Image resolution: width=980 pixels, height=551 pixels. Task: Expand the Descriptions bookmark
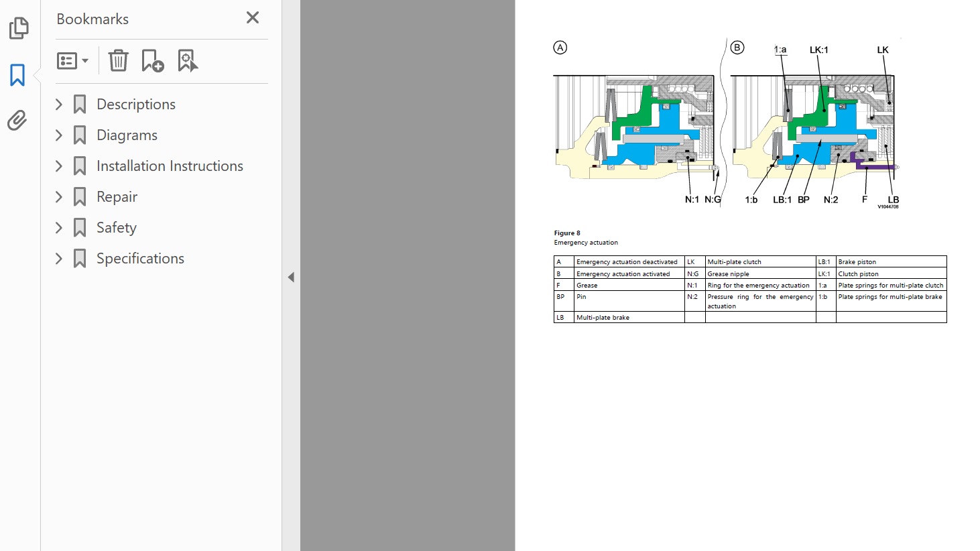click(59, 105)
